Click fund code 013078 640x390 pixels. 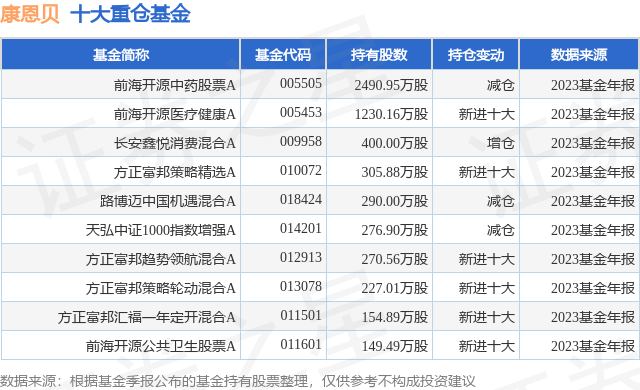click(x=301, y=286)
